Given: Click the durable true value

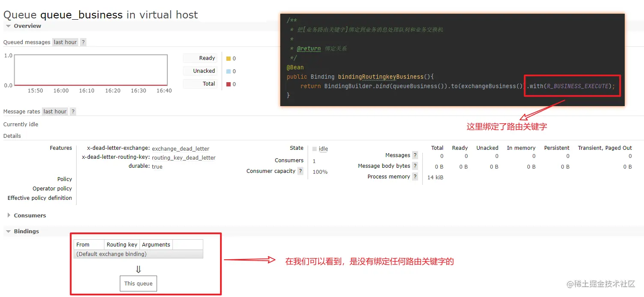Looking at the screenshot, I should [x=157, y=167].
